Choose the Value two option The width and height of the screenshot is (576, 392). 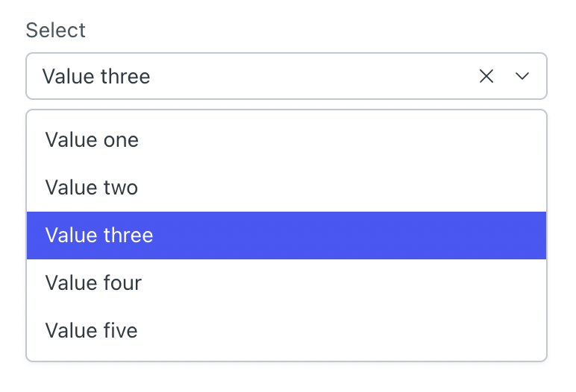287,188
